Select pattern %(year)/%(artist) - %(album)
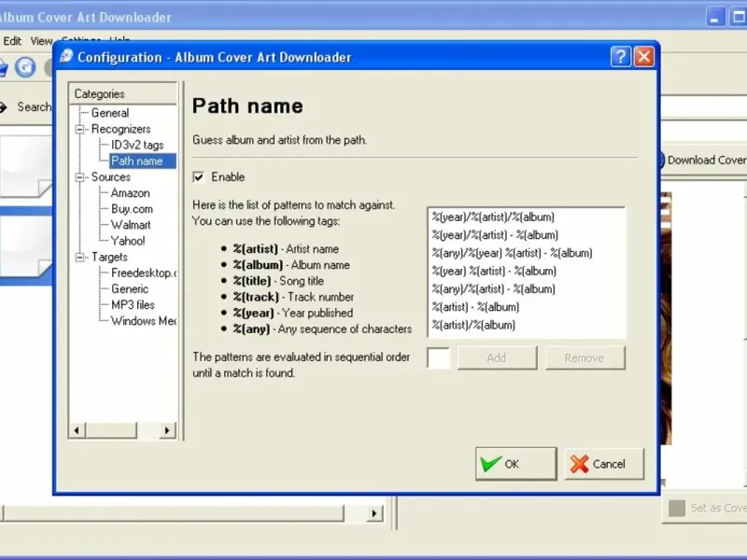This screenshot has height=560, width=747. tap(495, 235)
